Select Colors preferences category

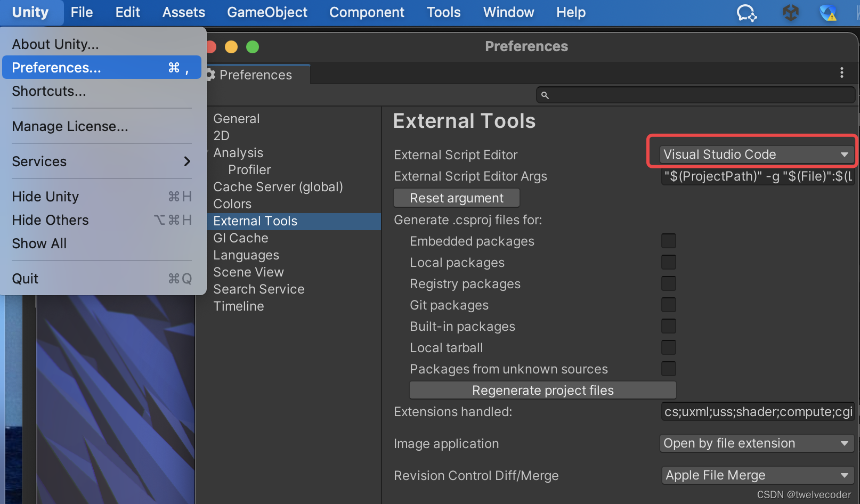[232, 204]
